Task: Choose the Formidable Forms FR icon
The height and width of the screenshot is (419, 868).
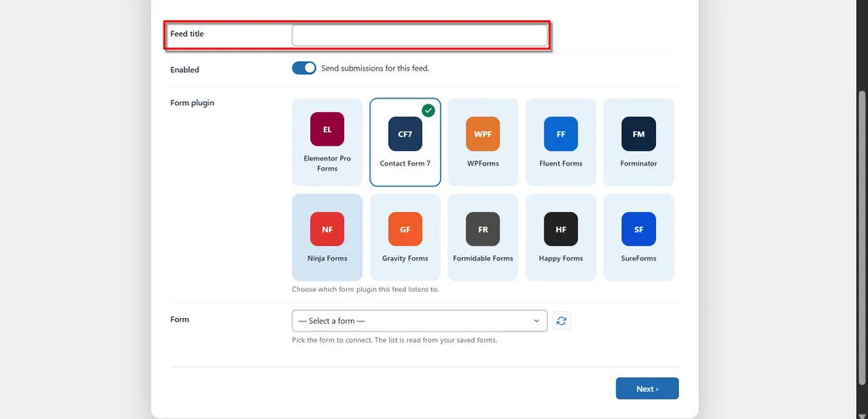Action: [482, 229]
